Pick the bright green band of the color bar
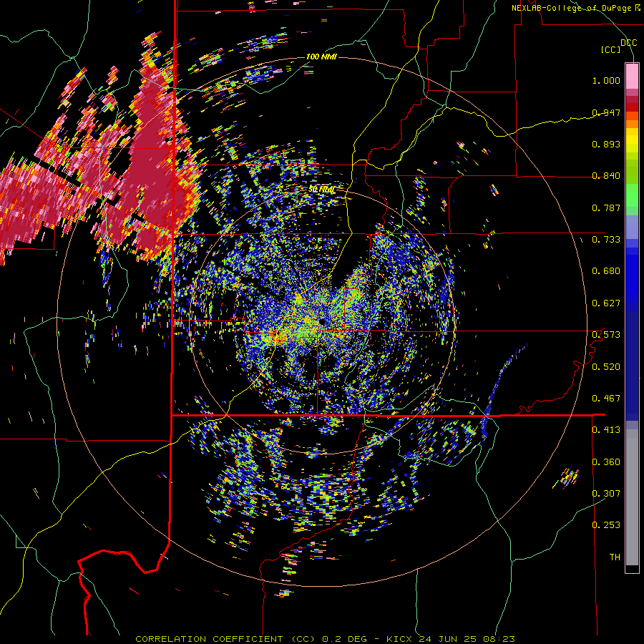 click(632, 195)
